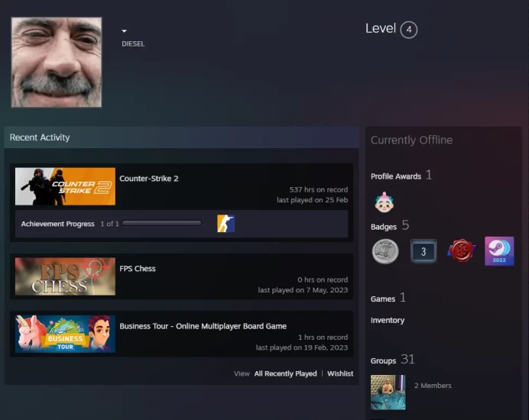Click the Steam 2022 replay badge
Image resolution: width=529 pixels, height=420 pixels.
(x=499, y=251)
